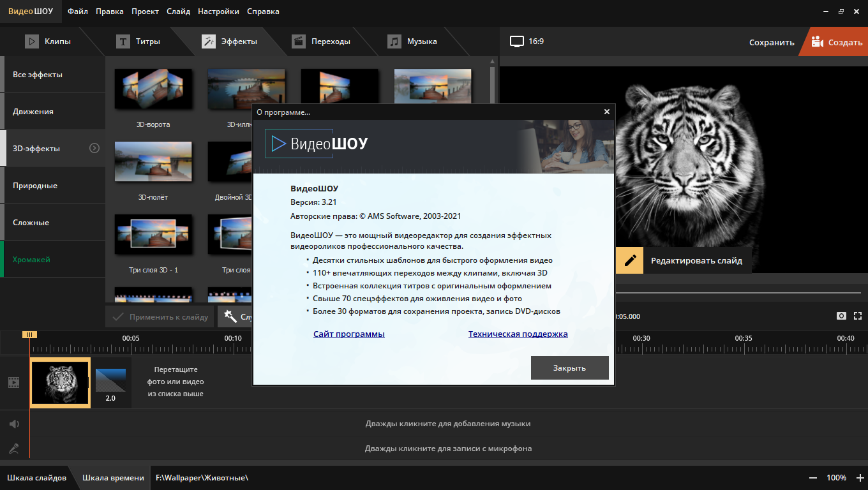The width and height of the screenshot is (868, 490).
Task: Switch to the Музыка tab
Action: point(413,41)
